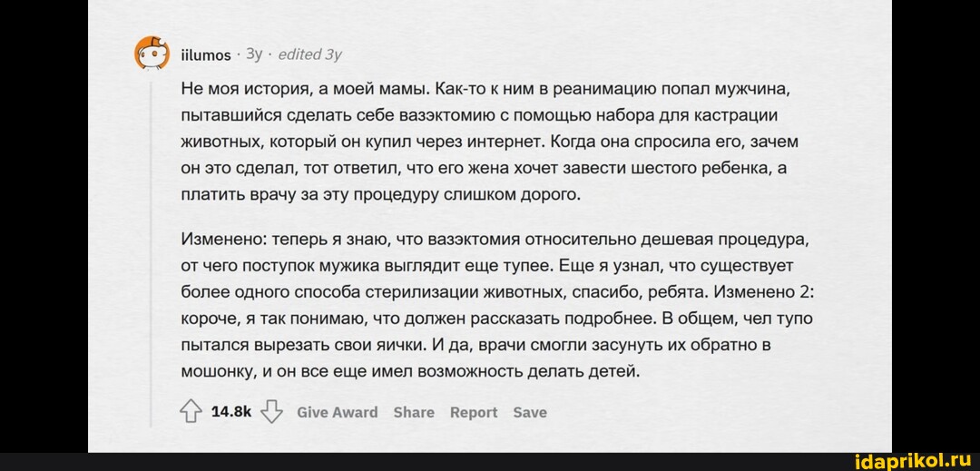Click the 'edited 3y' label
This screenshot has width=980, height=471.
(309, 54)
